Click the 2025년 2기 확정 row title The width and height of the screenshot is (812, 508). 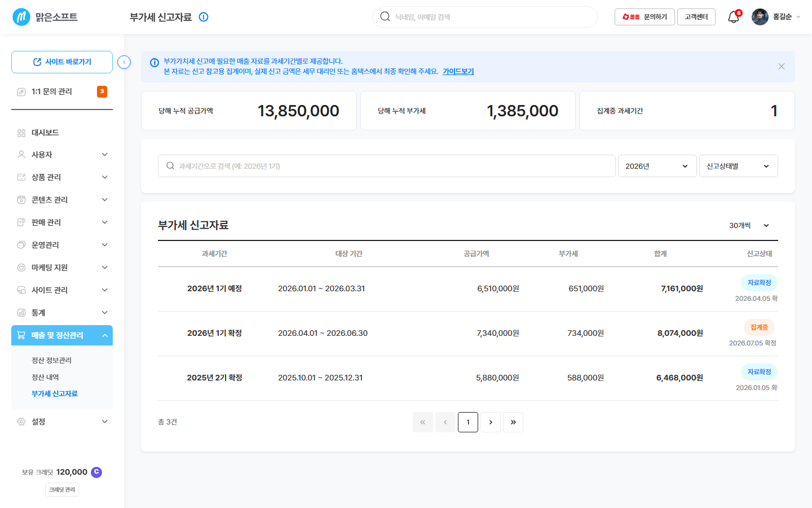tap(214, 378)
